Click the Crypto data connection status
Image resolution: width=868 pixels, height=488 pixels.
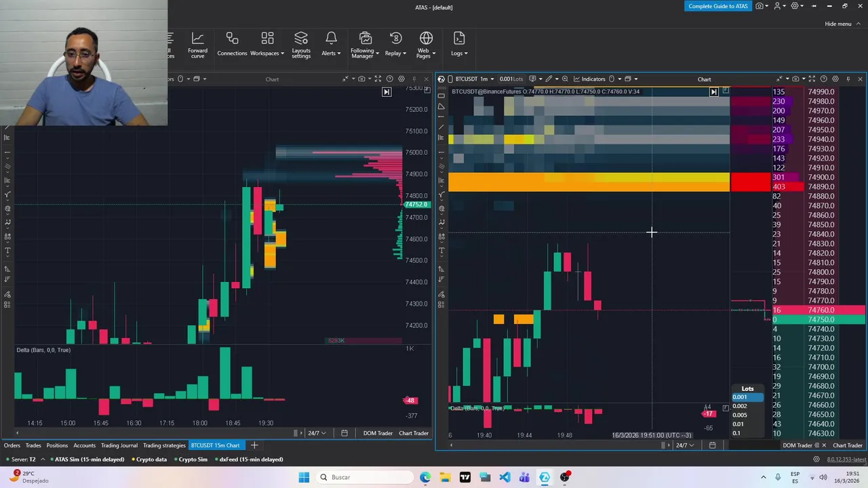(148, 460)
